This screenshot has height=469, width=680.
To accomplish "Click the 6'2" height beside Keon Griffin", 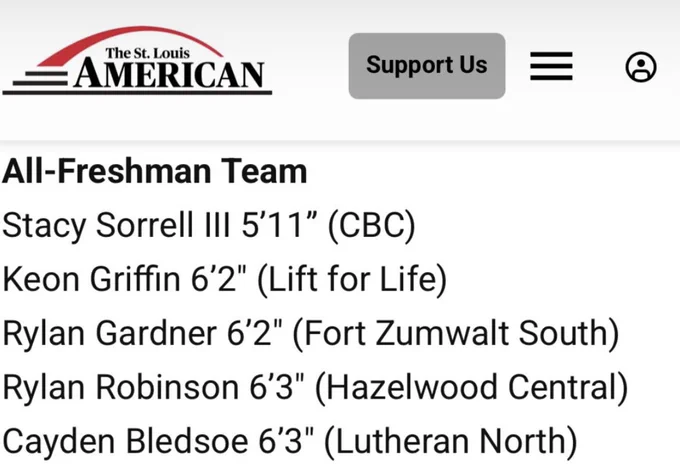I will point(219,279).
